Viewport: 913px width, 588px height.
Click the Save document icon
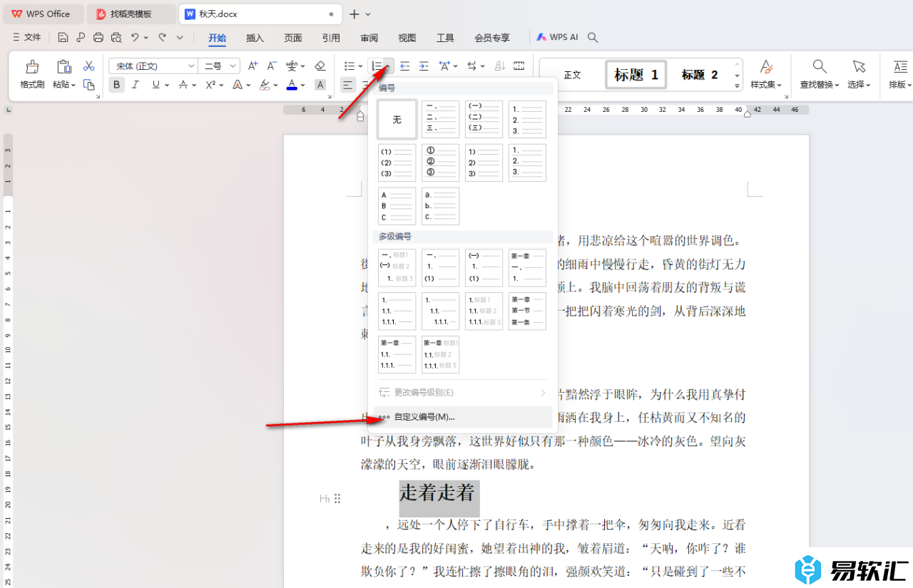click(63, 37)
